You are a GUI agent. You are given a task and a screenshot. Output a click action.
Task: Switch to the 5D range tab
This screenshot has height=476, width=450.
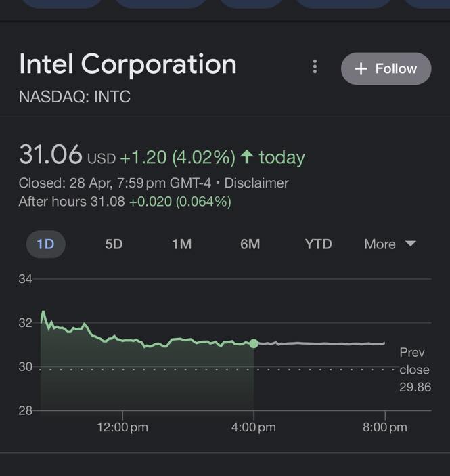114,244
